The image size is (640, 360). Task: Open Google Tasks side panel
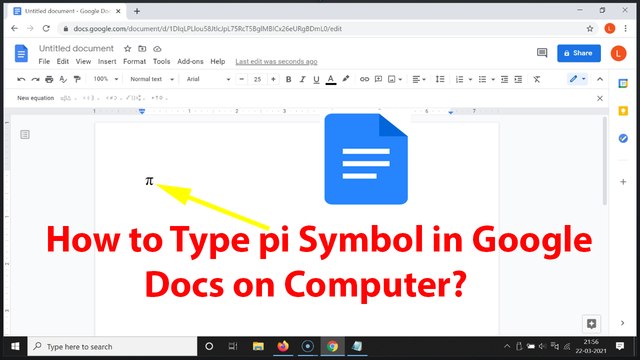pos(623,138)
